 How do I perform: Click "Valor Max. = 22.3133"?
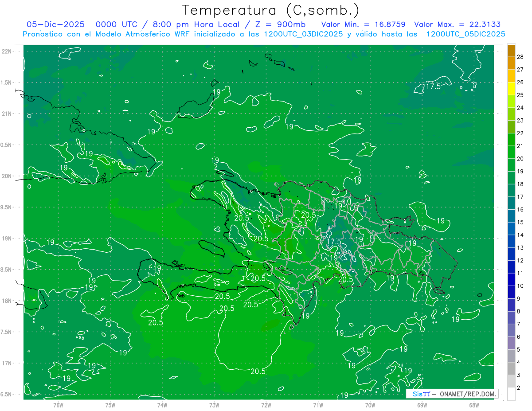[458, 24]
